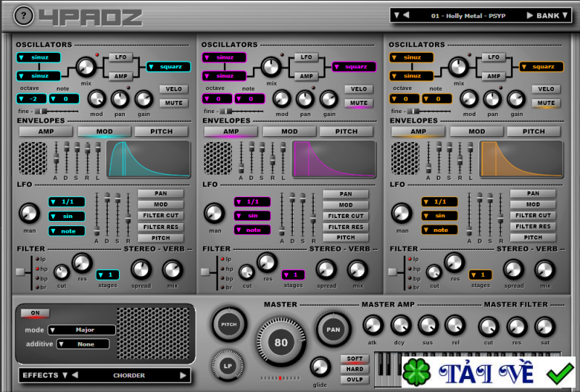Viewport: 580px width, 392px height.
Task: Click the magenta filter res knob
Action: point(267,262)
